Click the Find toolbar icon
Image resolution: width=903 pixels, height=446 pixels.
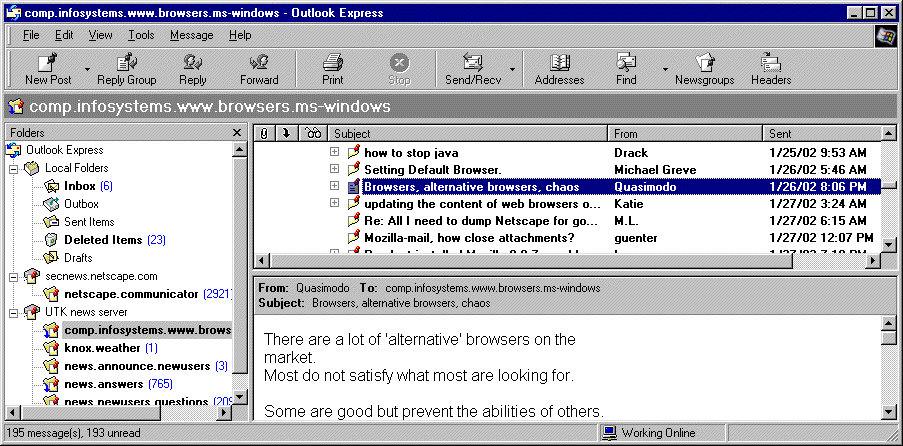coord(626,62)
